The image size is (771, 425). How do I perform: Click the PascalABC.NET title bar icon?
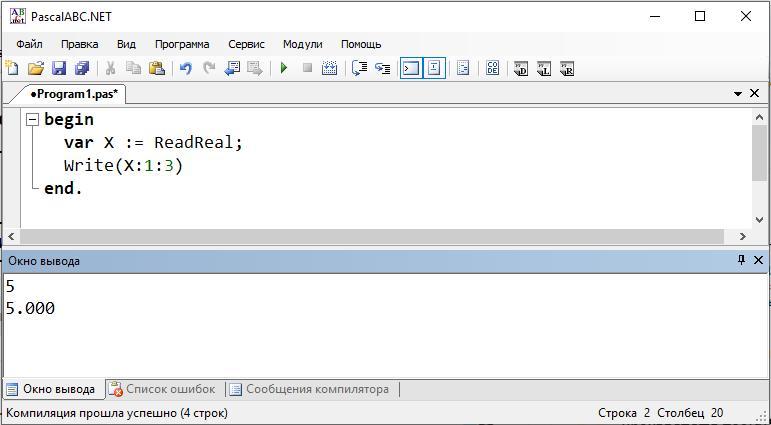[17, 16]
